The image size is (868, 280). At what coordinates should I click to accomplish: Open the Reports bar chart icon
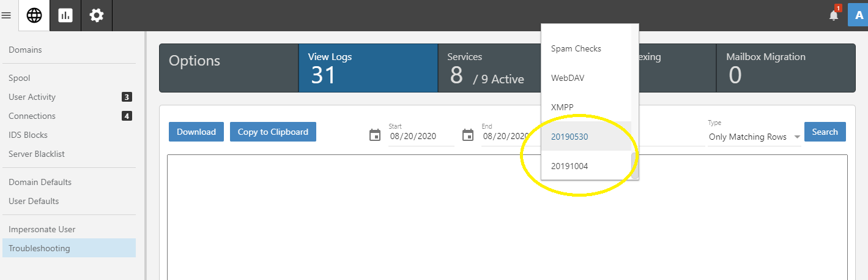[65, 15]
